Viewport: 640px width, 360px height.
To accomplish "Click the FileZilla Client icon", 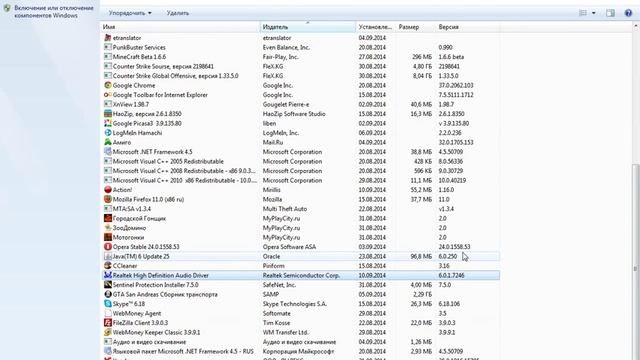I will click(108, 322).
